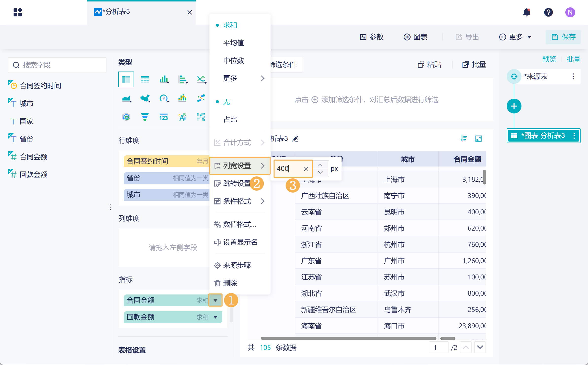Click the 预览 link
The width and height of the screenshot is (588, 365).
(549, 59)
